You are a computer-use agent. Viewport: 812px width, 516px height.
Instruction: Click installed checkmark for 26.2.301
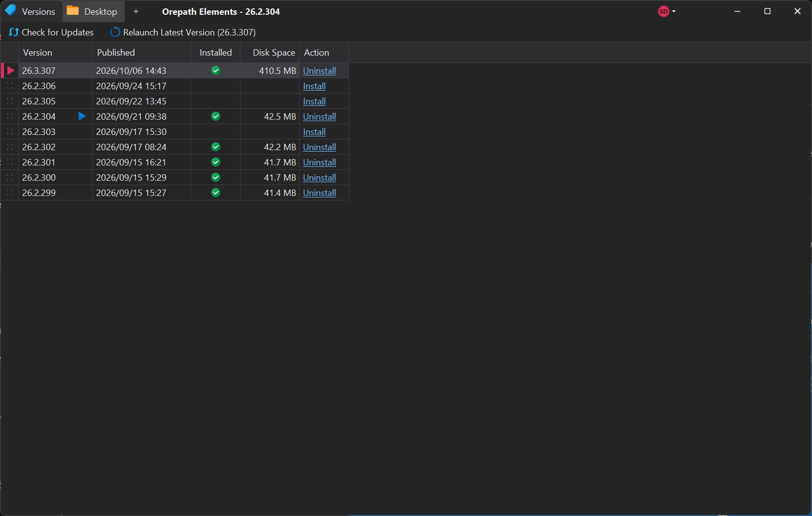(216, 162)
